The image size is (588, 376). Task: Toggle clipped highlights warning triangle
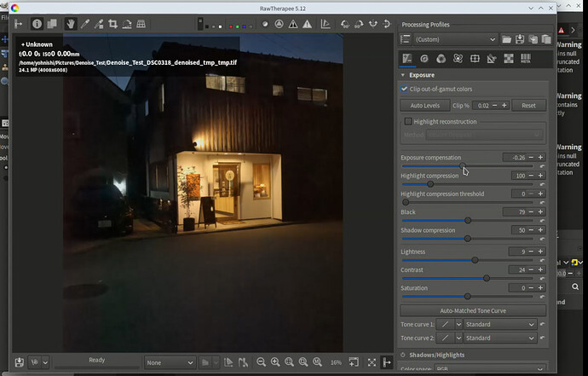coord(307,25)
